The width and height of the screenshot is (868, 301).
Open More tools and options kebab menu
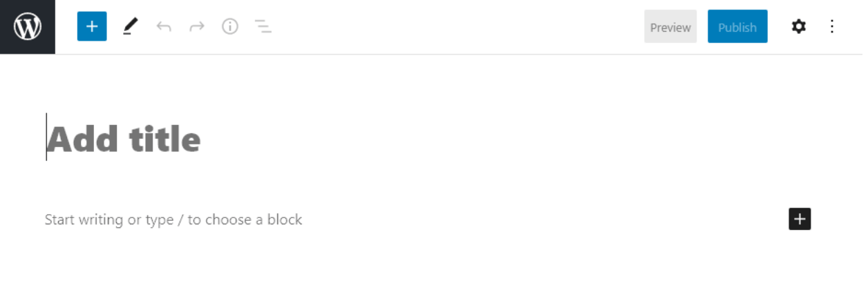832,27
